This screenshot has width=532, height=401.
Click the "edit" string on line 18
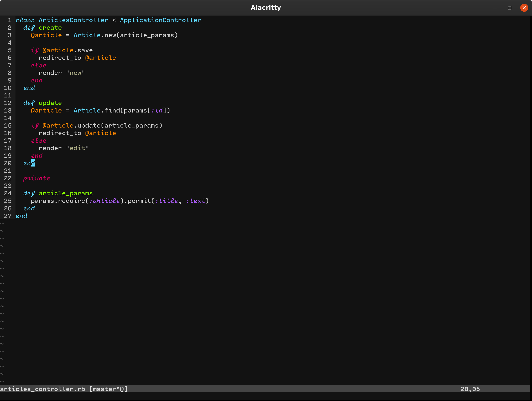coord(77,148)
